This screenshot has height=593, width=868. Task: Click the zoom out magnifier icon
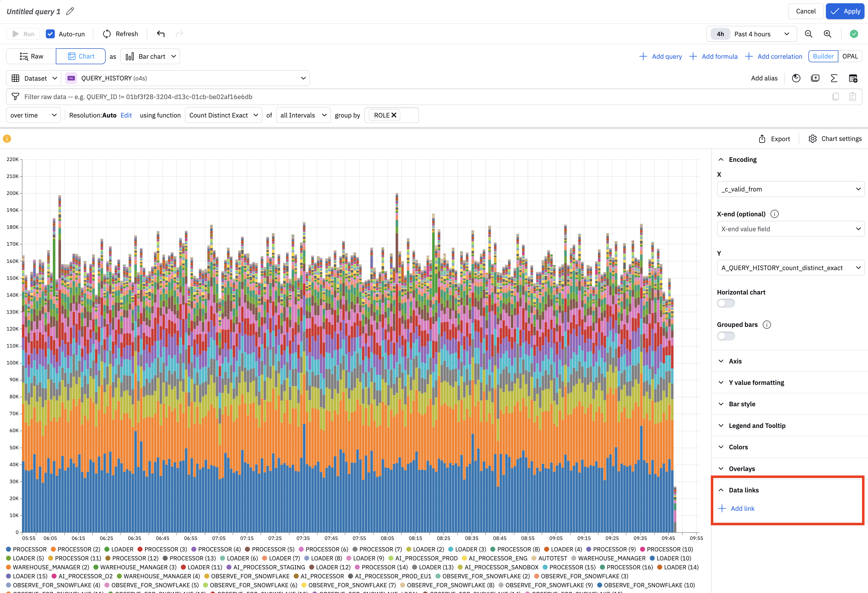click(x=809, y=34)
